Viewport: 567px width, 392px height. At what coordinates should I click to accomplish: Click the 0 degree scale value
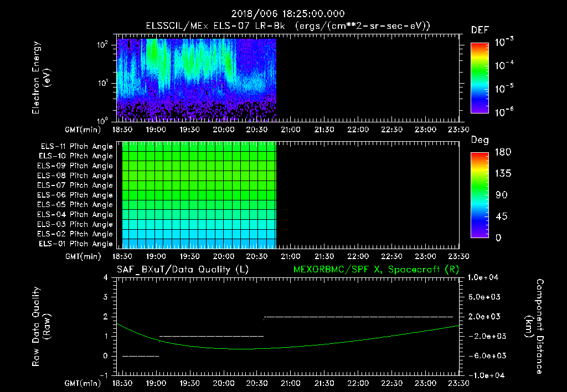[x=499, y=238]
